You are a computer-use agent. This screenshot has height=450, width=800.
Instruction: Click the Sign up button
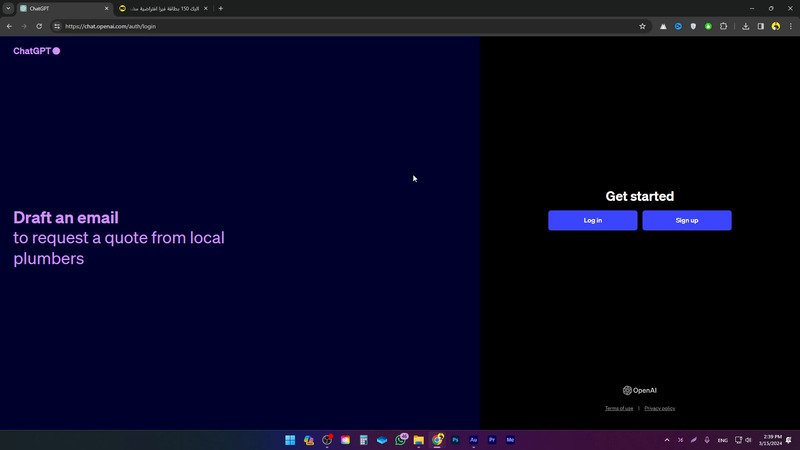686,220
